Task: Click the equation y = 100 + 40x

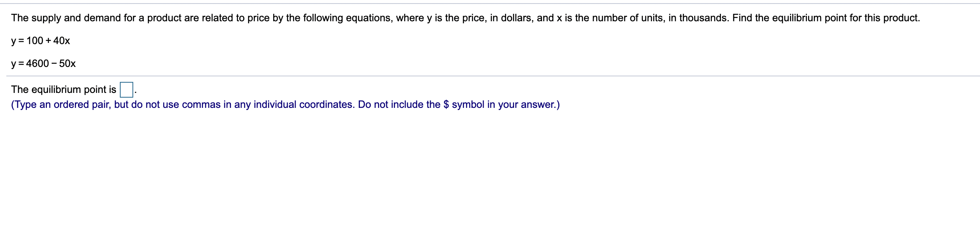Action: tap(41, 41)
